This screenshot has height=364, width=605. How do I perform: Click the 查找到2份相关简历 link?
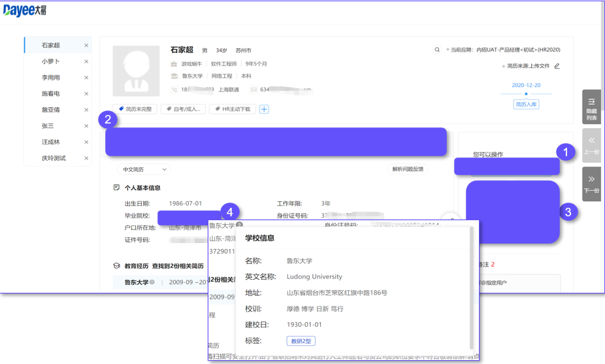(x=178, y=266)
